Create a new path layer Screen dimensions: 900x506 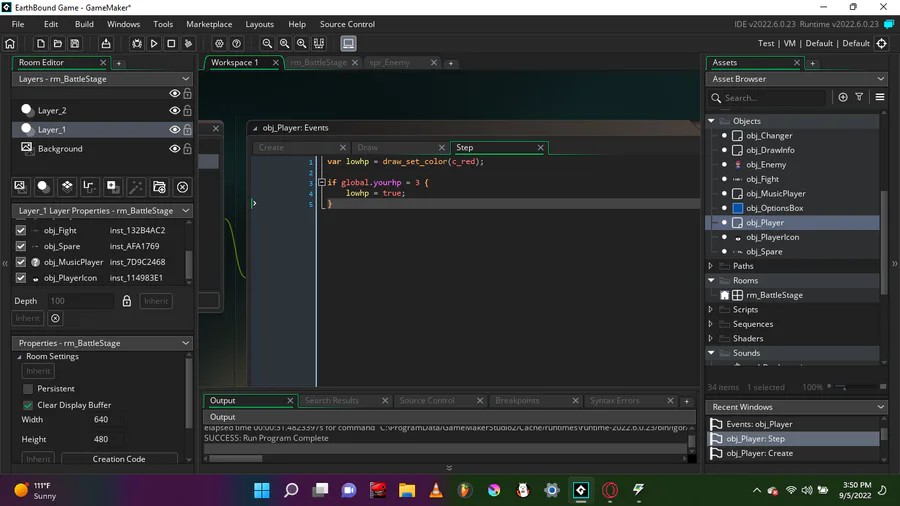89,186
